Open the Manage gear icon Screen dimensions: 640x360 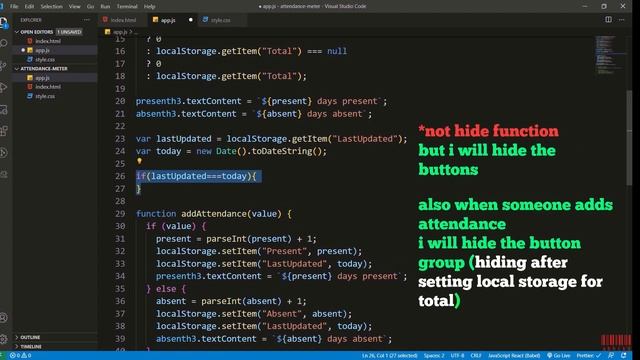pos(4,339)
